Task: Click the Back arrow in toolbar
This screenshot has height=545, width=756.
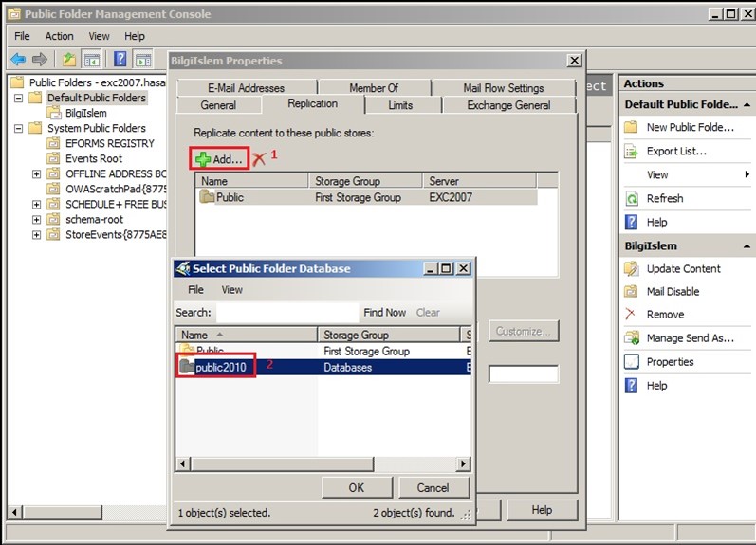Action: tap(17, 59)
